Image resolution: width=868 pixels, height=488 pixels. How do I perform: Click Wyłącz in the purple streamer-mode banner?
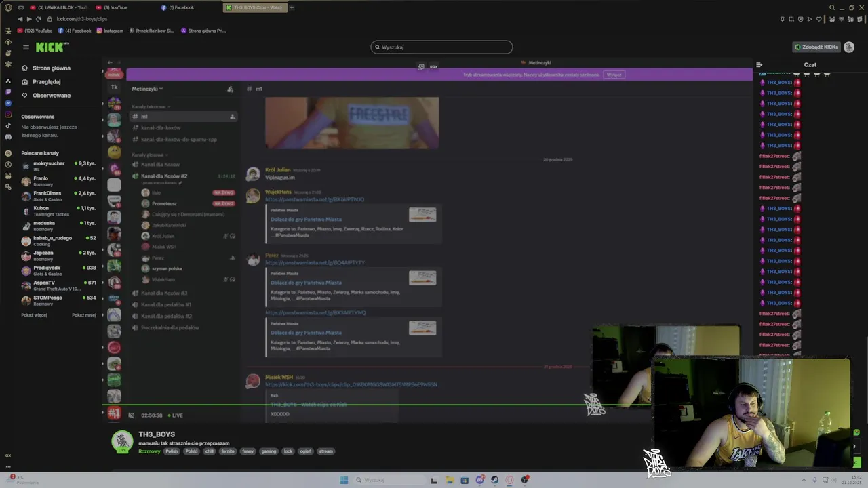click(x=614, y=75)
